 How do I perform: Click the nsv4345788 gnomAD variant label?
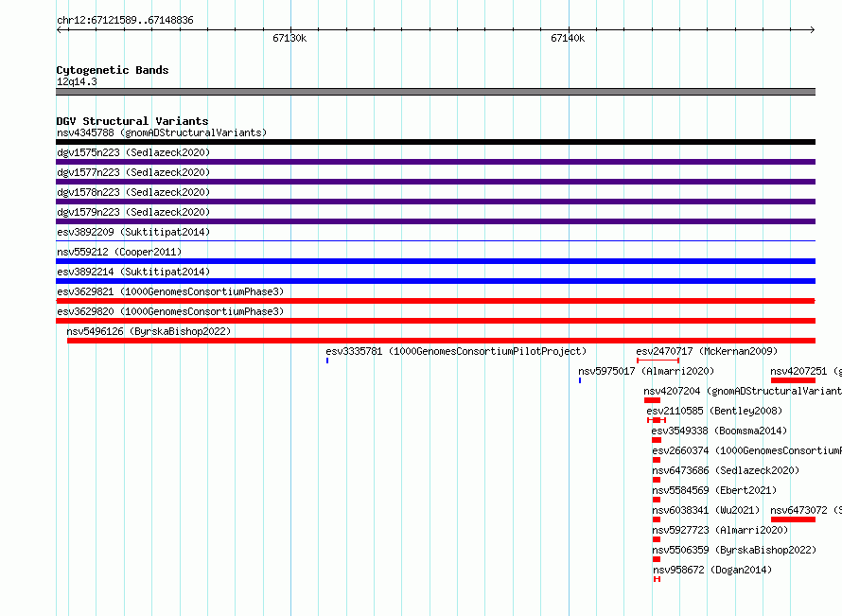point(162,132)
